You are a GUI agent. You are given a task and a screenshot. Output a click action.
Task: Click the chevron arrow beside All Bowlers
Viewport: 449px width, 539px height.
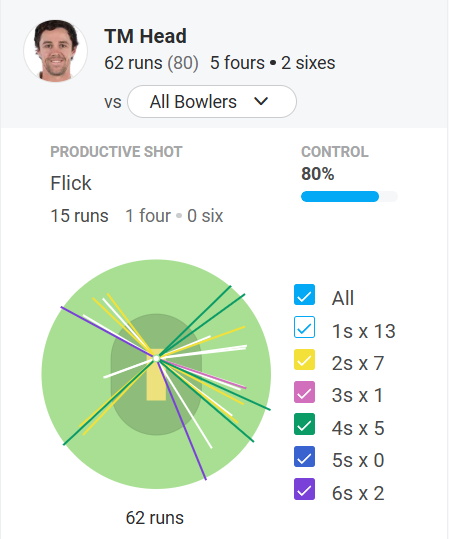coord(261,101)
